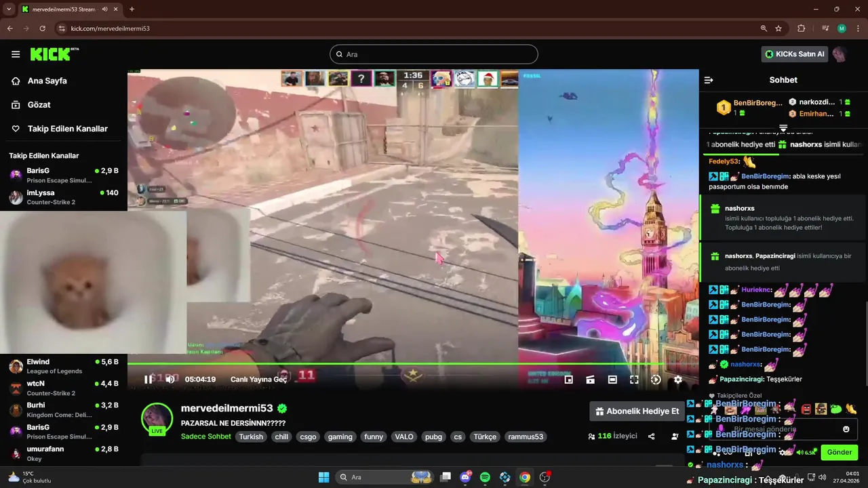Open Burhi channel in sidebar

(x=64, y=410)
